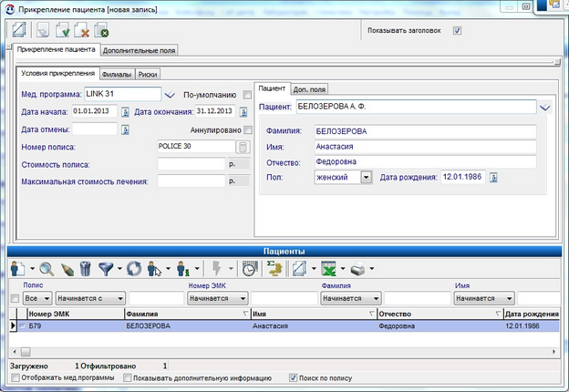The image size is (569, 392).
Task: Click the patient with cursor icon
Action: pos(154,269)
